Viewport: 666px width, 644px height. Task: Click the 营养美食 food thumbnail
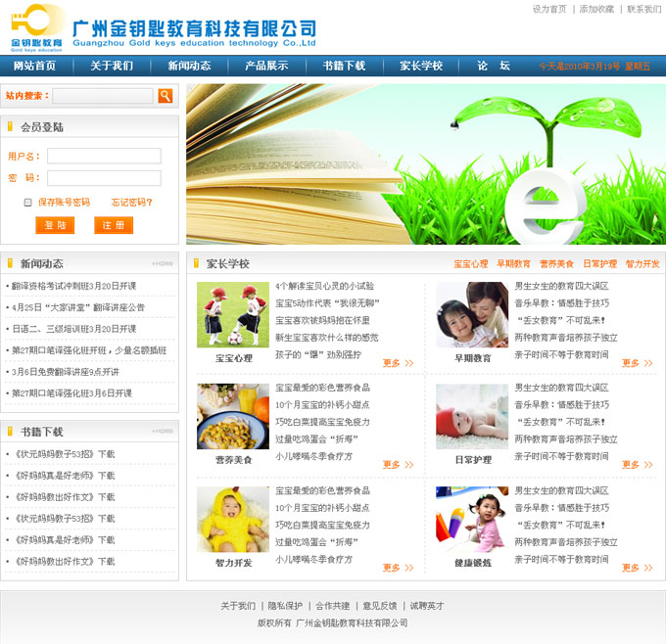click(233, 416)
